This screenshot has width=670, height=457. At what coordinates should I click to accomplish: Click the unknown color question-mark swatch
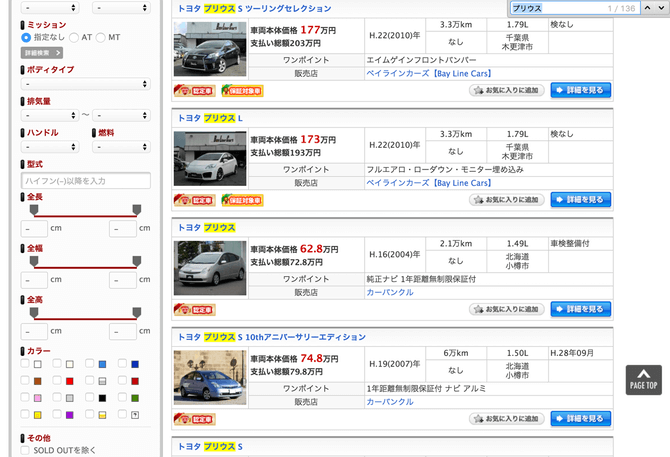pos(134,414)
